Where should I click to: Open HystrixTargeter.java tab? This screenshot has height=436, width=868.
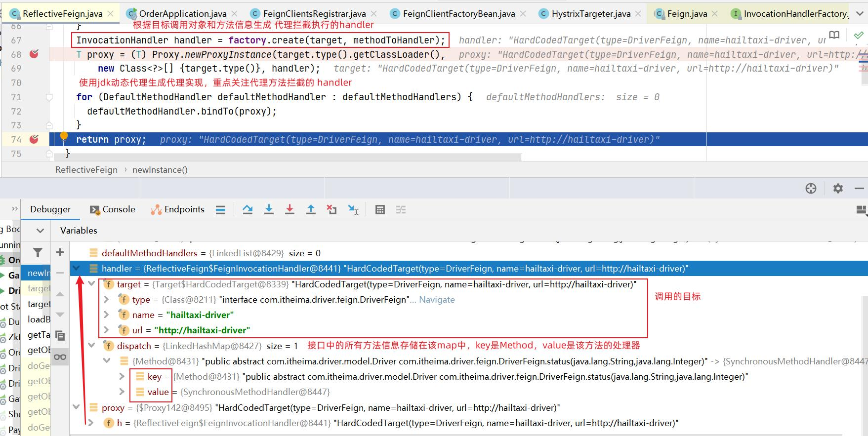[x=590, y=14]
